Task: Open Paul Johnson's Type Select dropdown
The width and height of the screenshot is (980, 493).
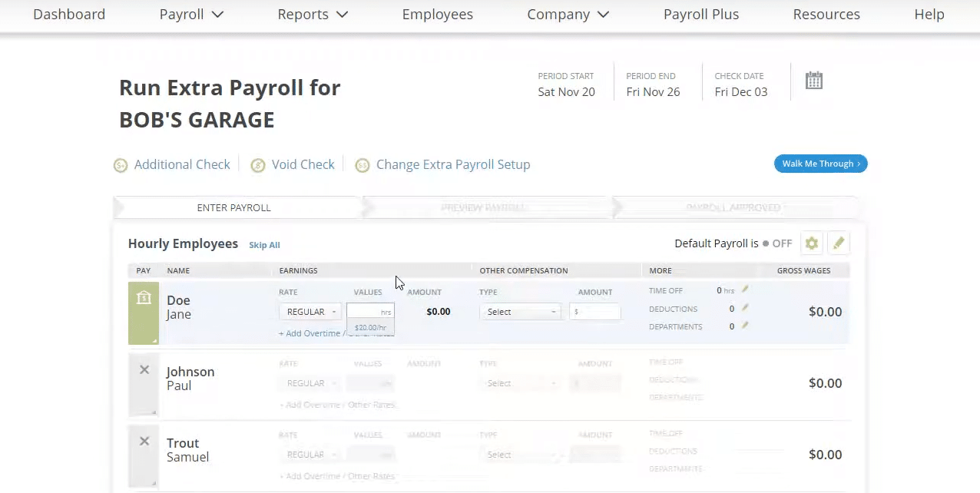Action: click(520, 383)
